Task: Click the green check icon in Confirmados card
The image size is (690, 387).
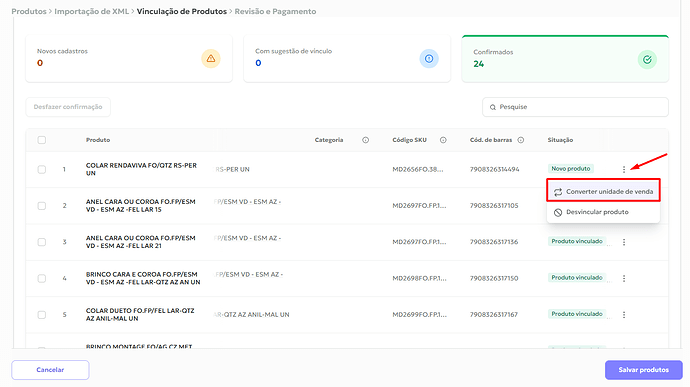Action: coord(647,59)
